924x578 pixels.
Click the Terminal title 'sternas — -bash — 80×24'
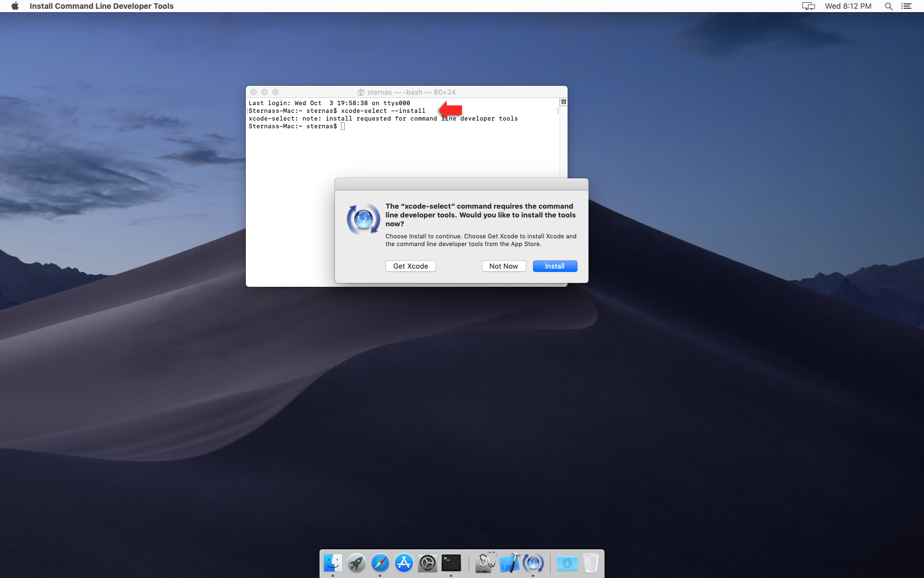(411, 92)
